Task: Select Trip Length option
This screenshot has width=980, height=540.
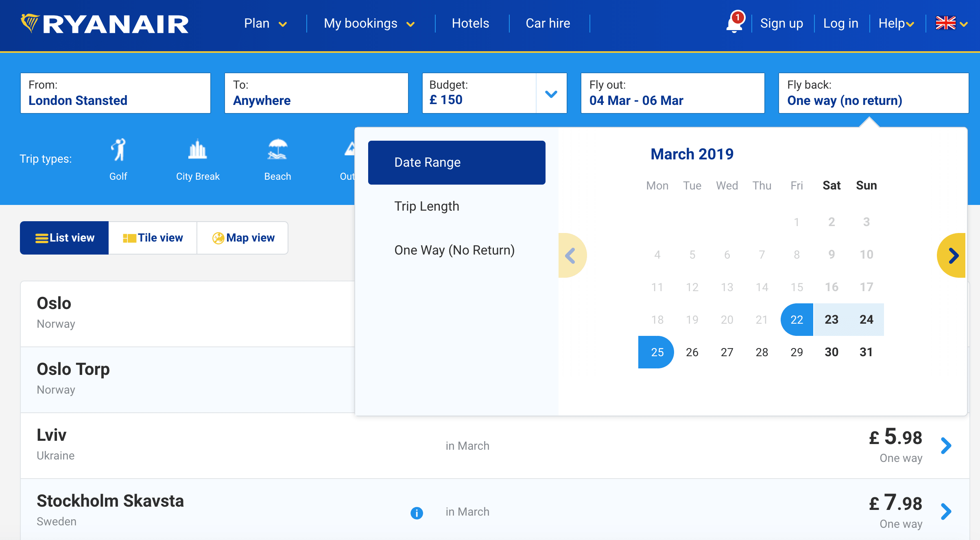Action: point(426,206)
